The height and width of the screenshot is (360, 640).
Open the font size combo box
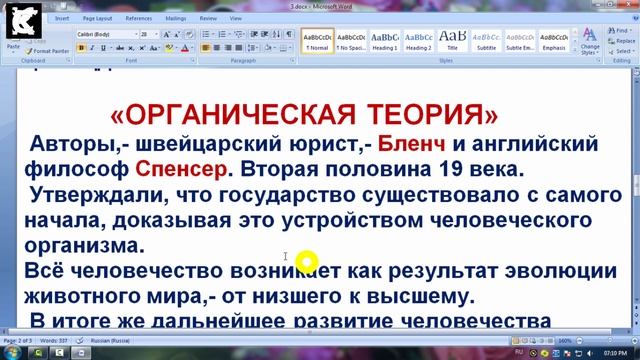(x=149, y=35)
